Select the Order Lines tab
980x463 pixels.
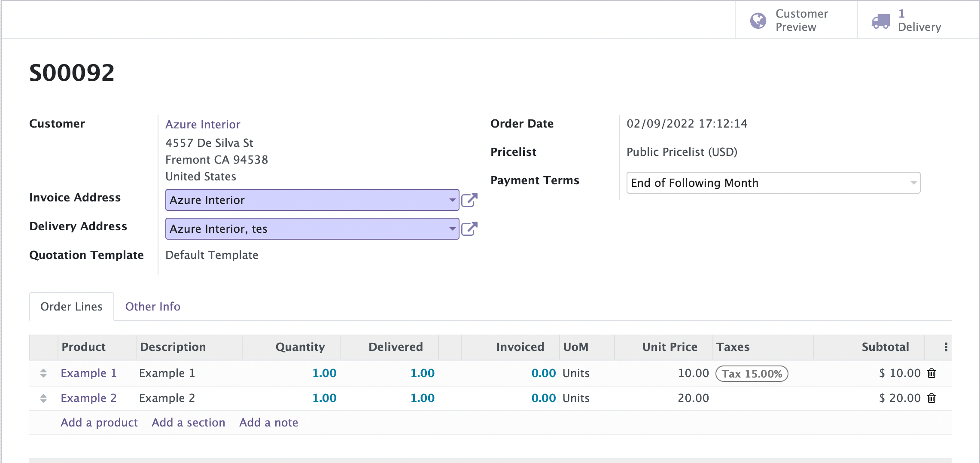coord(71,307)
